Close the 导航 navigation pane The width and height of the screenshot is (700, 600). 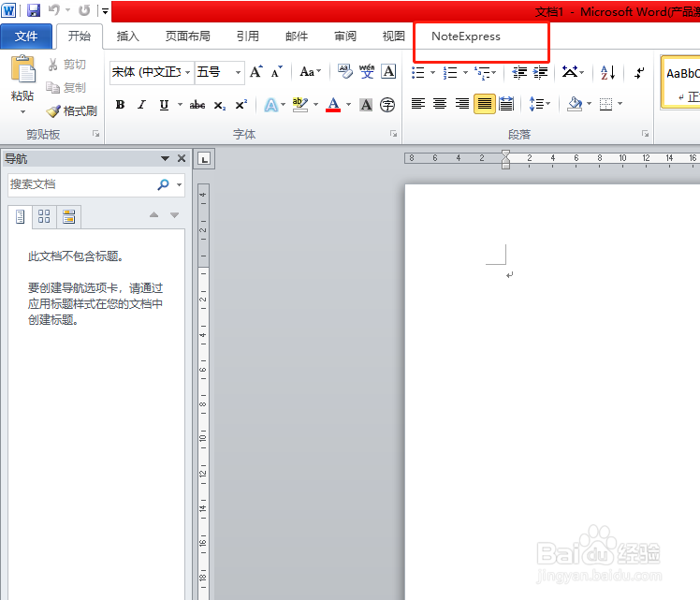click(182, 158)
